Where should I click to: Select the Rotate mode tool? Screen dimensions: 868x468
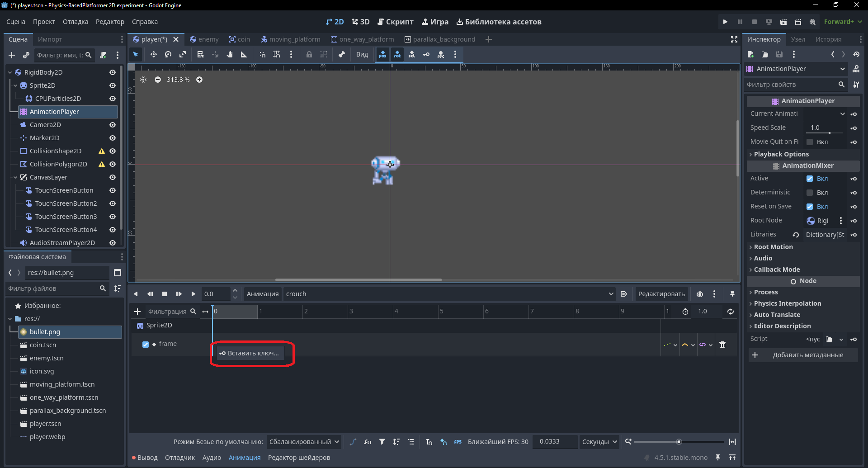pyautogui.click(x=168, y=54)
